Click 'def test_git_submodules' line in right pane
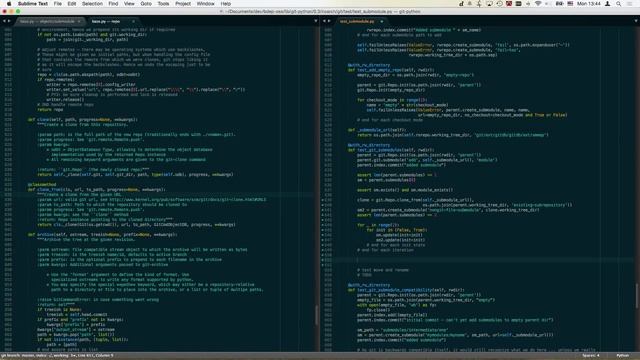Screen dimensions: 640x360 pyautogui.click(x=391, y=150)
